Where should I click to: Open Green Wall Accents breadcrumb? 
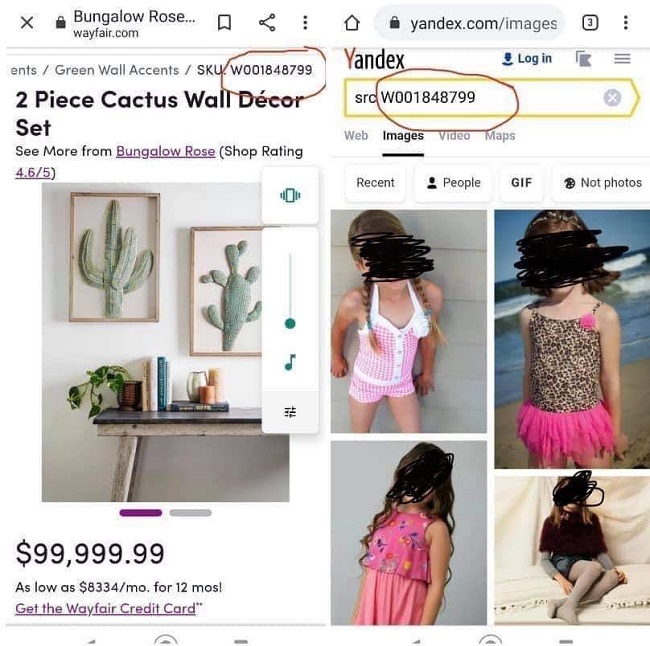pos(117,70)
